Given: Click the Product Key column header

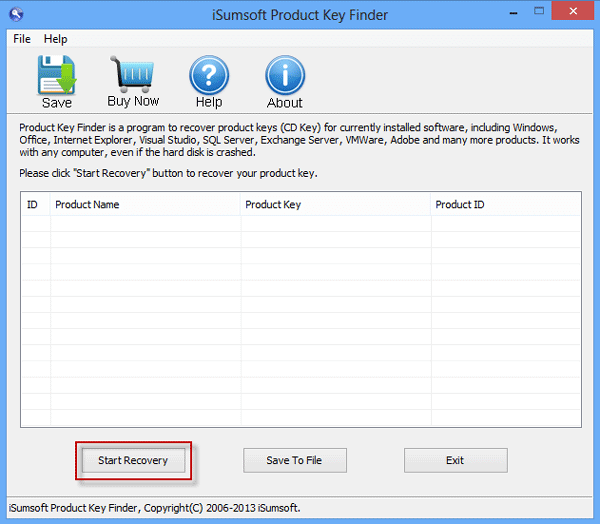Looking at the screenshot, I should (x=336, y=204).
